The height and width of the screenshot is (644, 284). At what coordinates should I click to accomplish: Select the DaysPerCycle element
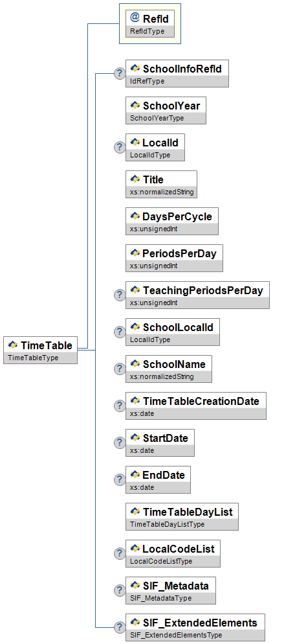coord(172,222)
